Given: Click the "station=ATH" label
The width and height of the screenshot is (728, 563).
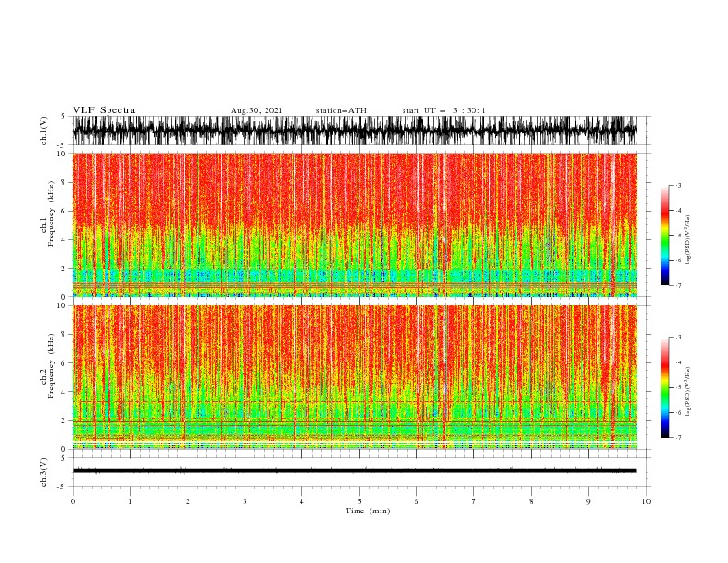Looking at the screenshot, I should pyautogui.click(x=341, y=110).
